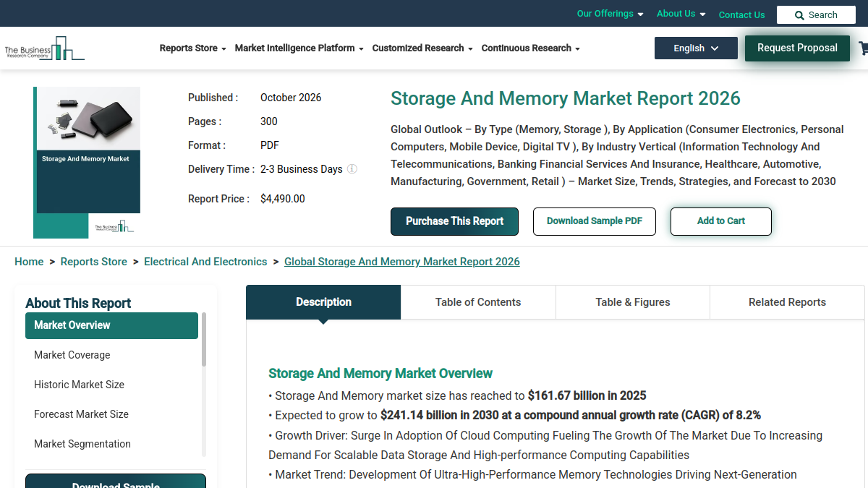Click the Search box
This screenshot has height=488, width=868.
815,14
